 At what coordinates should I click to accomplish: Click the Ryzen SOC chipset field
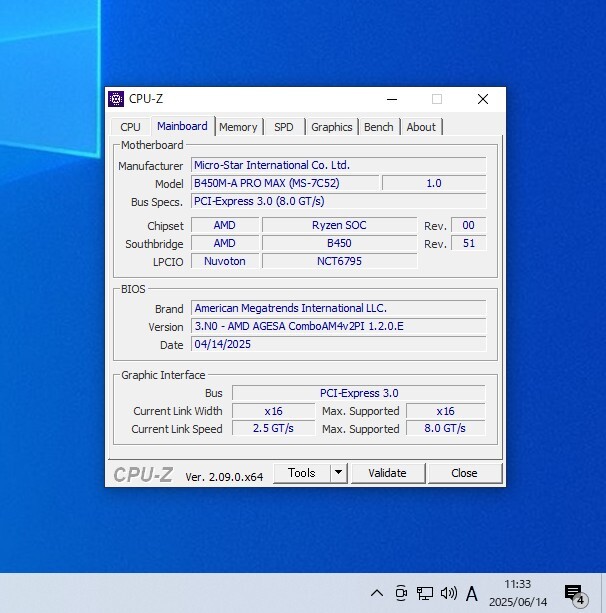(339, 225)
